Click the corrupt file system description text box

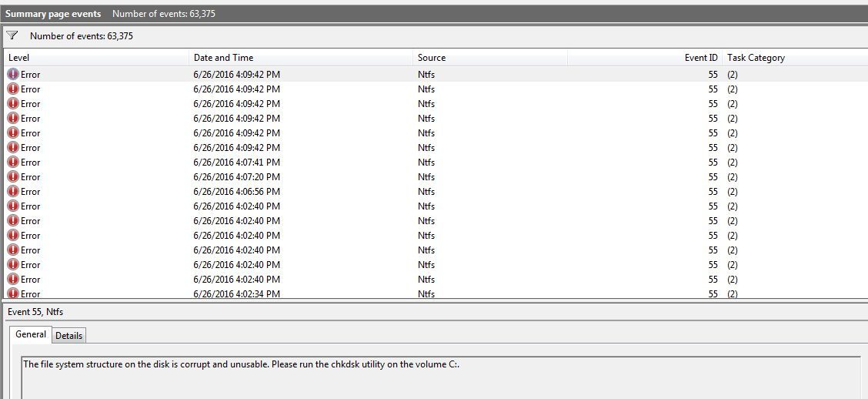click(441, 378)
